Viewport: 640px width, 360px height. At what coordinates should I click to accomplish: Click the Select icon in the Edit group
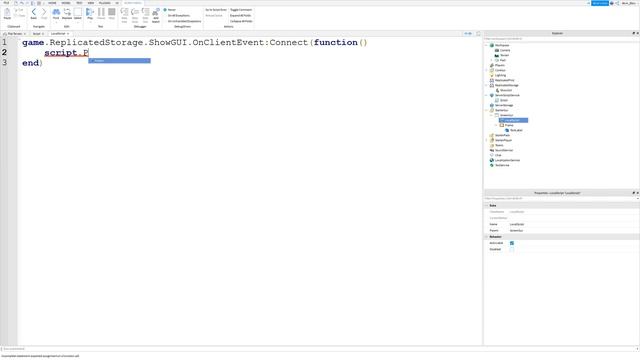[78, 13]
